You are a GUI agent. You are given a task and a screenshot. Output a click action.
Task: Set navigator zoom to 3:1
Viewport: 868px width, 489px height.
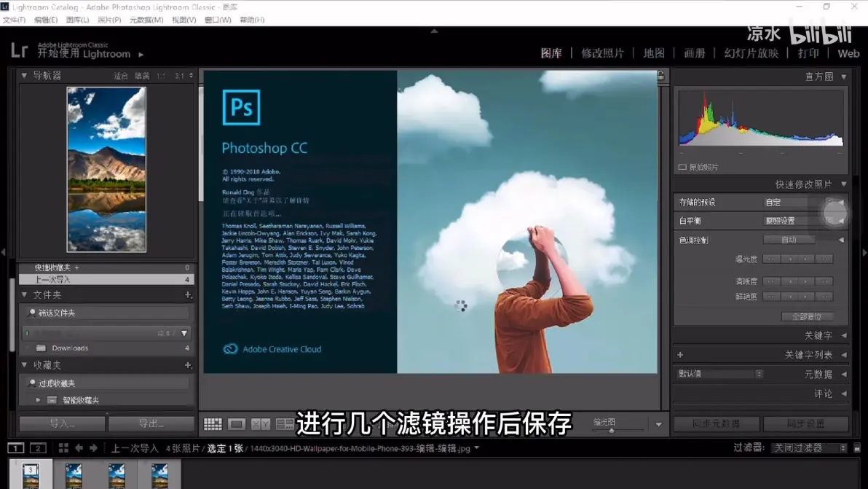(x=179, y=76)
